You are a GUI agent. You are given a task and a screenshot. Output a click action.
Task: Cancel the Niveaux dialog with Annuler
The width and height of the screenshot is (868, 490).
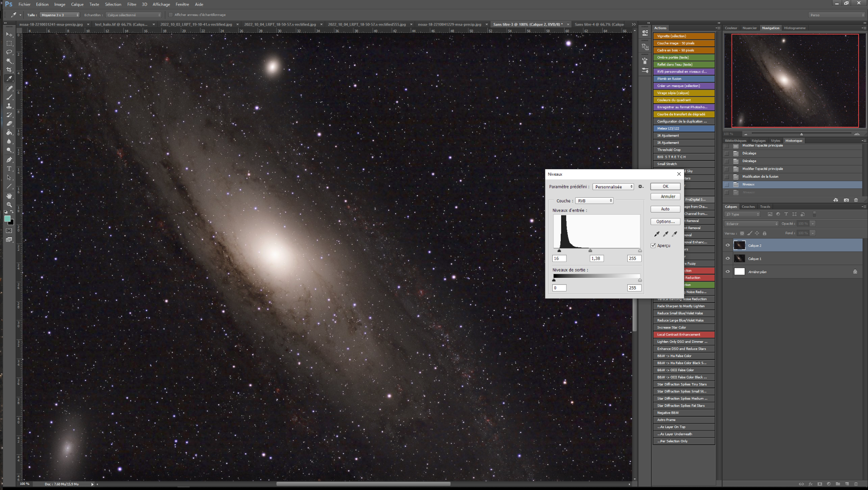click(665, 196)
